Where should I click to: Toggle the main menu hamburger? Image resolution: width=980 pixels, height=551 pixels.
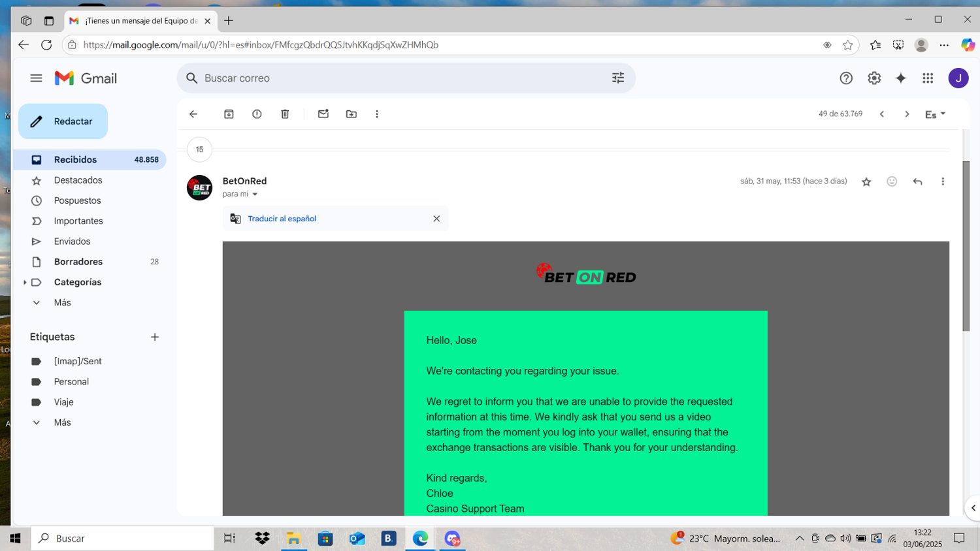(x=36, y=78)
